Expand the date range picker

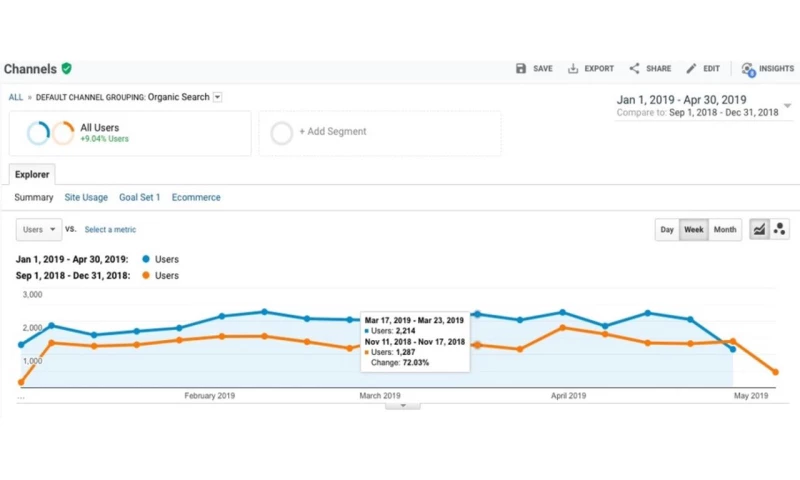pyautogui.click(x=787, y=105)
